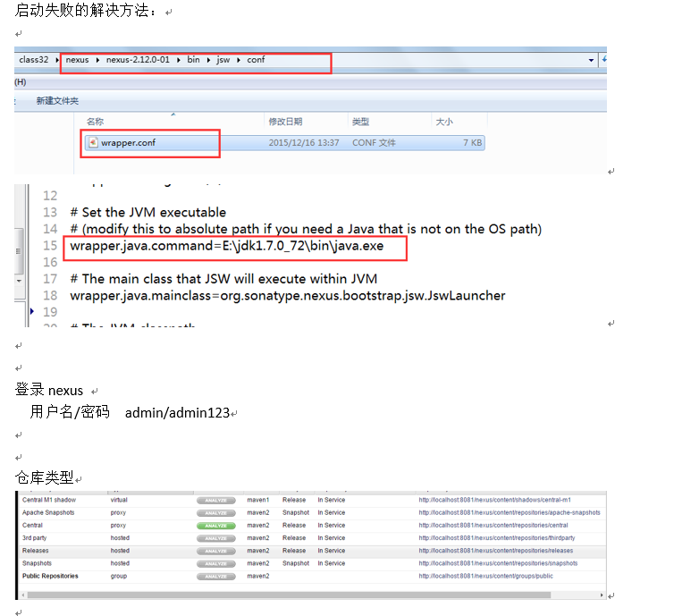Click the 新建文件夹 toolbar button
674x616 pixels.
point(57,101)
